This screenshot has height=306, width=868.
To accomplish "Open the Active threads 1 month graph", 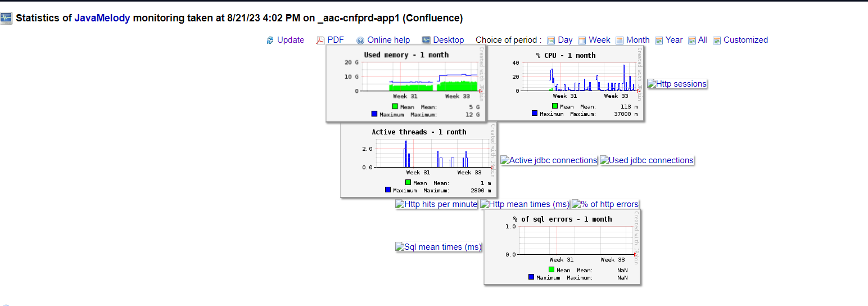I will [x=419, y=160].
